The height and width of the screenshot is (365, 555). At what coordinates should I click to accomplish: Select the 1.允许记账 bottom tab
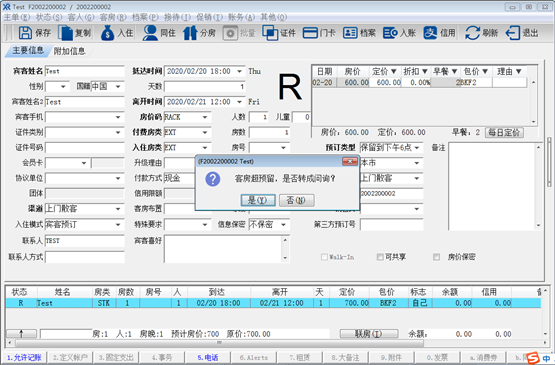pos(24,358)
